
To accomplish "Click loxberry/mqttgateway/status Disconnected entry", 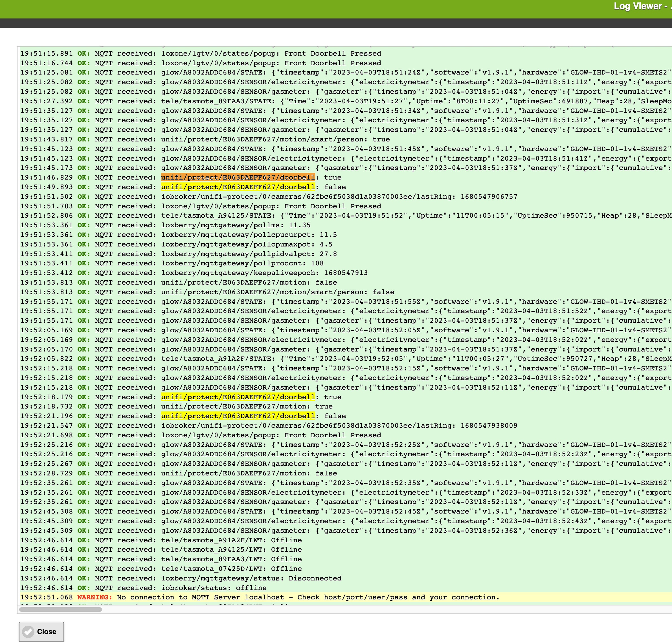I will tap(251, 578).
